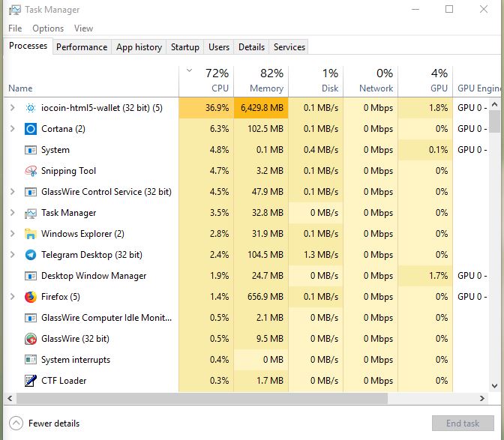
Task: Expand GlassWire Control Service entry
Action: pos(13,192)
